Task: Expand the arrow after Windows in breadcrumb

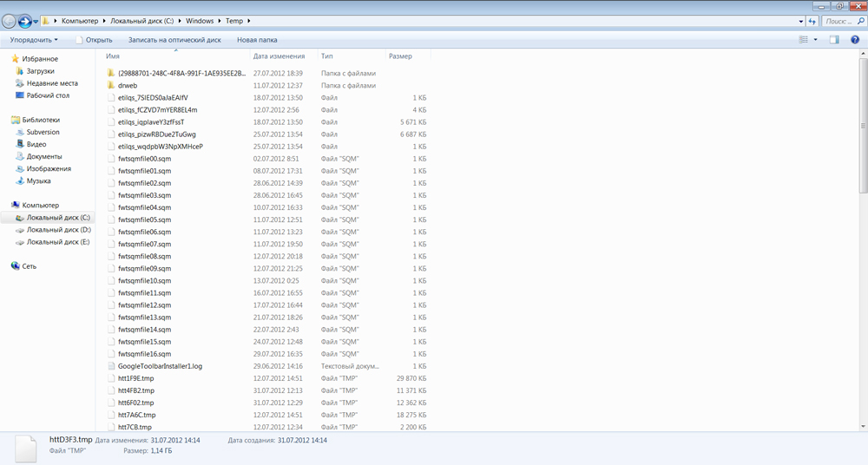Action: pyautogui.click(x=220, y=21)
